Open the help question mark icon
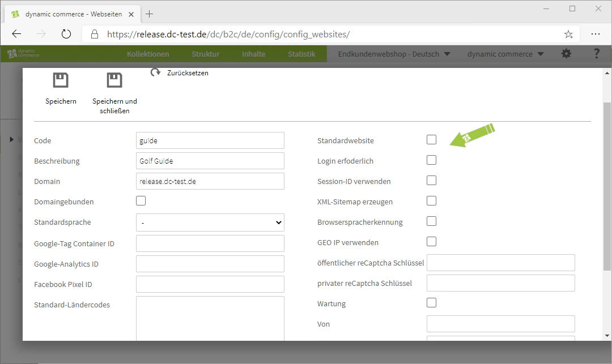The image size is (612, 364). coord(596,54)
